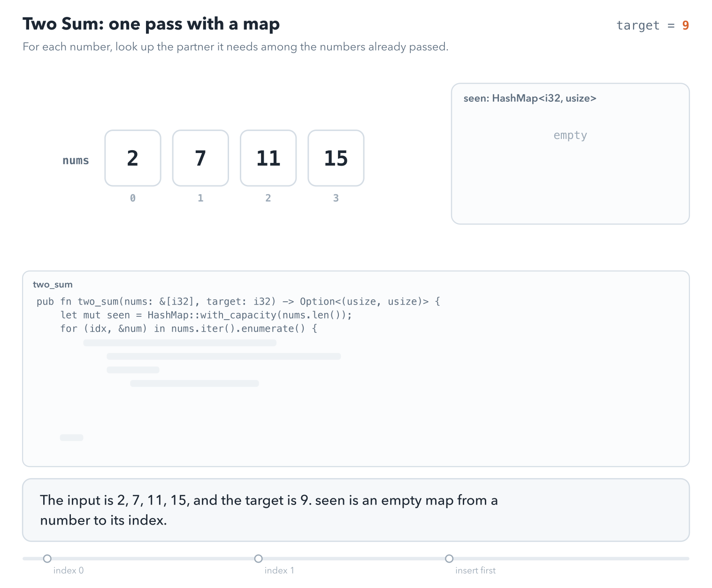Select the nums cell containing 7
This screenshot has height=588, width=712.
[200, 158]
